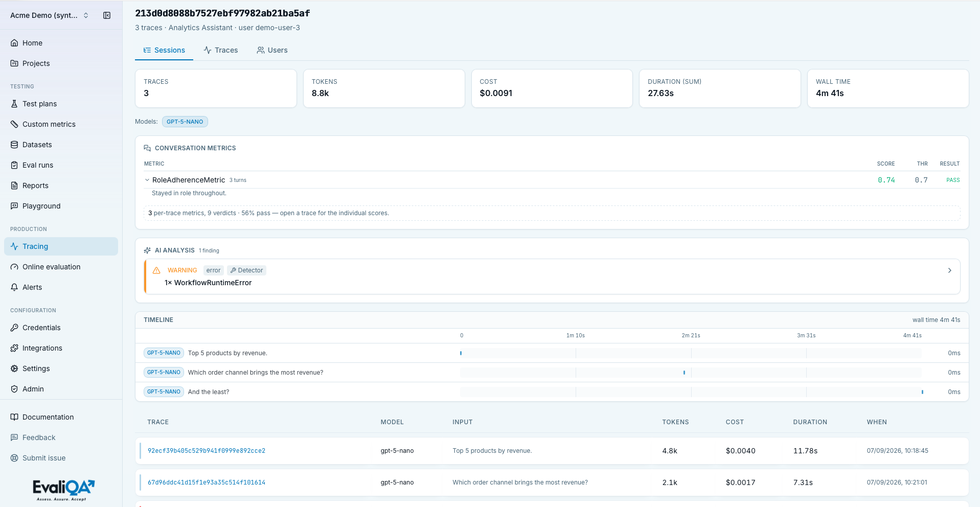This screenshot has height=507, width=980.
Task: Click timeline marker for Top 5 products
Action: (461, 353)
